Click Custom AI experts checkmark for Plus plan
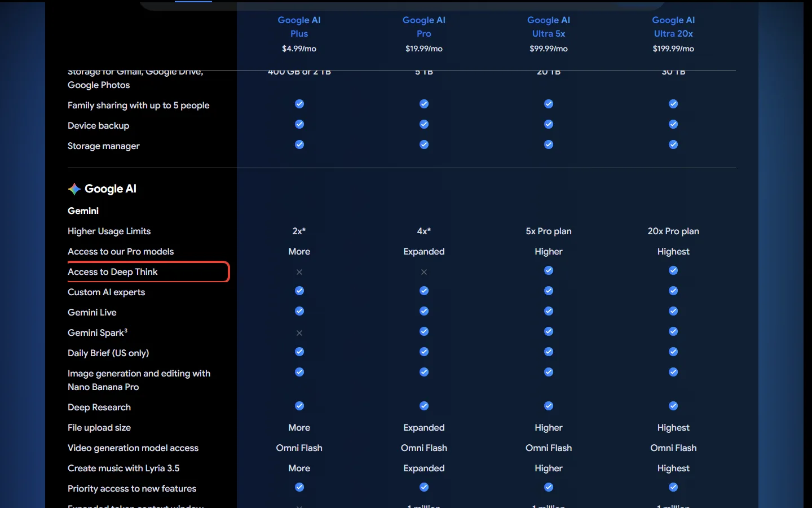Viewport: 812px width, 508px height. pyautogui.click(x=299, y=291)
